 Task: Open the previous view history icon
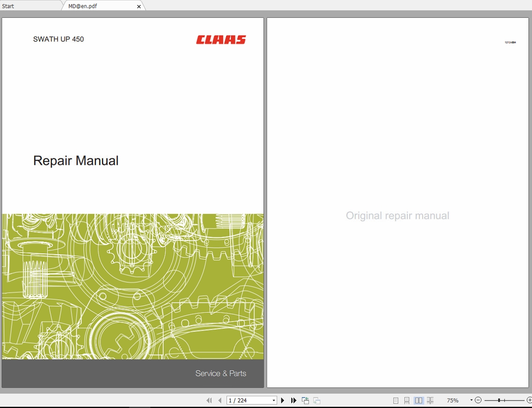pyautogui.click(x=305, y=400)
